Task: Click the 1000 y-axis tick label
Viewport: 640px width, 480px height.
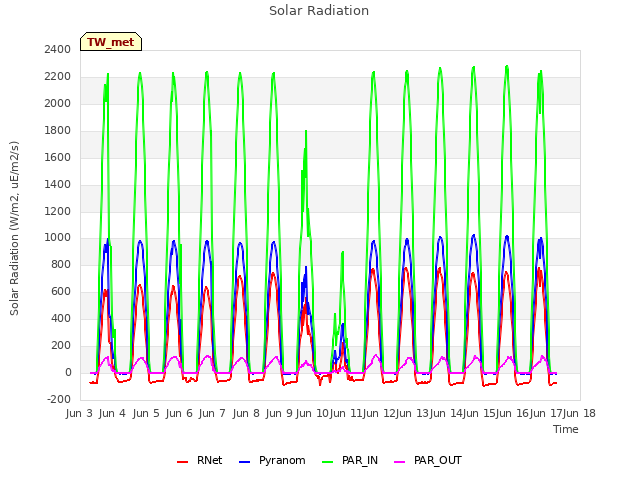Action: coord(58,238)
